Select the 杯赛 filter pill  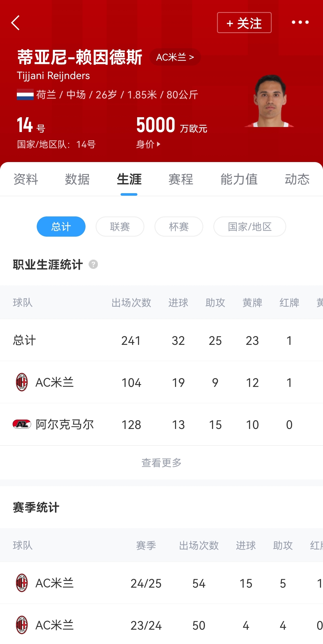click(179, 227)
